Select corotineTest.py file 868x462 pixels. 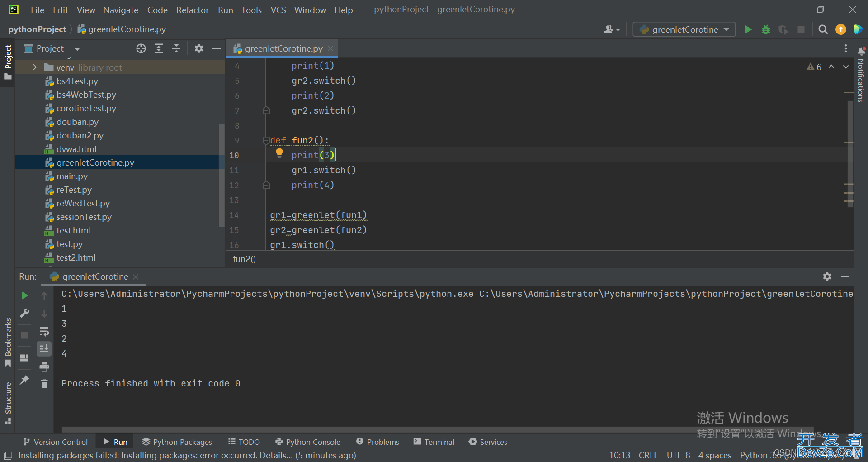tap(86, 108)
